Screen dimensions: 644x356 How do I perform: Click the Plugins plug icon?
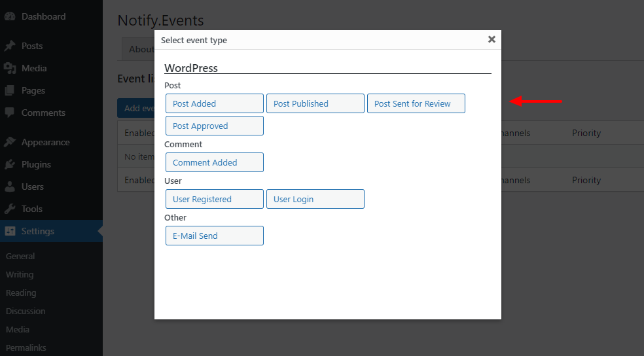pos(10,164)
